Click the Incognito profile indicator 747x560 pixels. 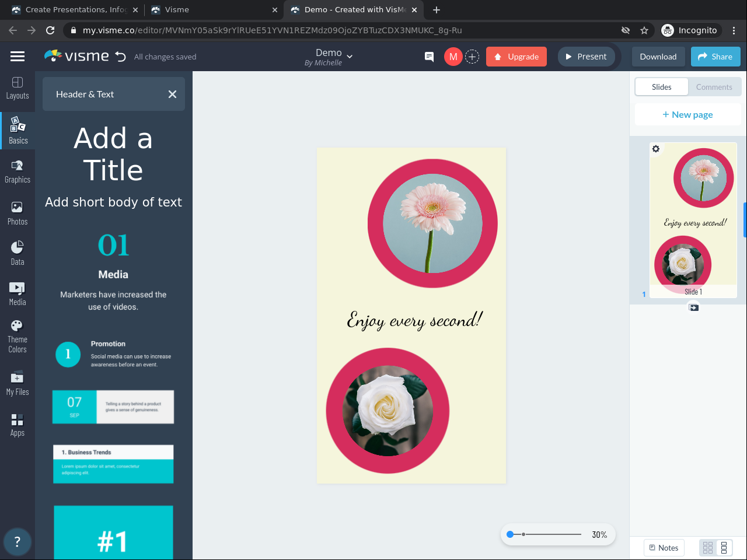689,30
